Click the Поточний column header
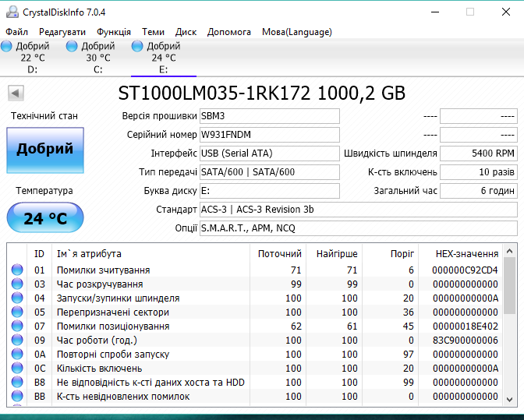The height and width of the screenshot is (420, 524). [278, 254]
